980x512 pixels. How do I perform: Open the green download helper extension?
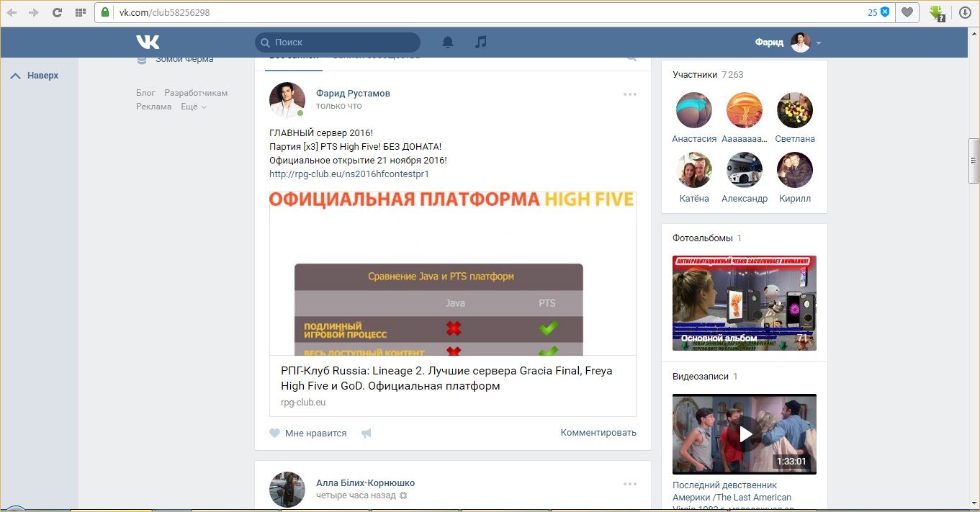click(x=937, y=12)
